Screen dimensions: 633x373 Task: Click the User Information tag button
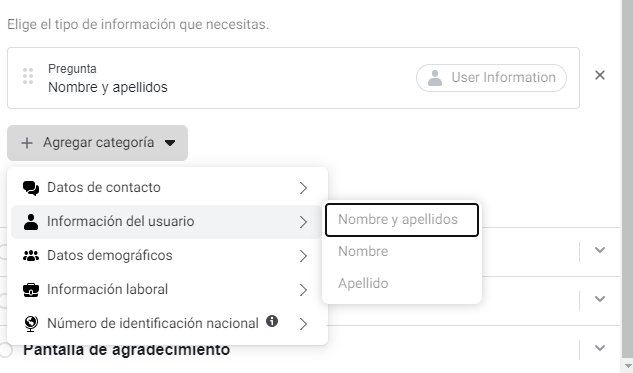pos(491,78)
